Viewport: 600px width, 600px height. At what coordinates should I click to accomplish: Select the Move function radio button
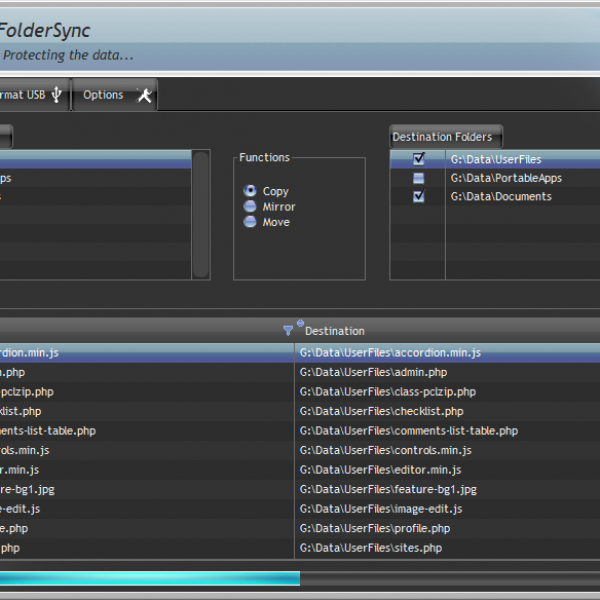(250, 222)
